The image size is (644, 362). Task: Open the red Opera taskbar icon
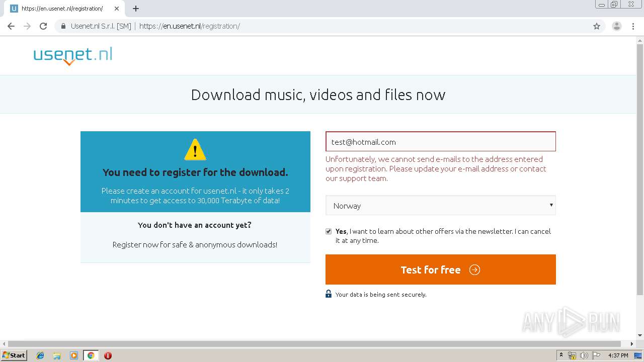point(108,355)
